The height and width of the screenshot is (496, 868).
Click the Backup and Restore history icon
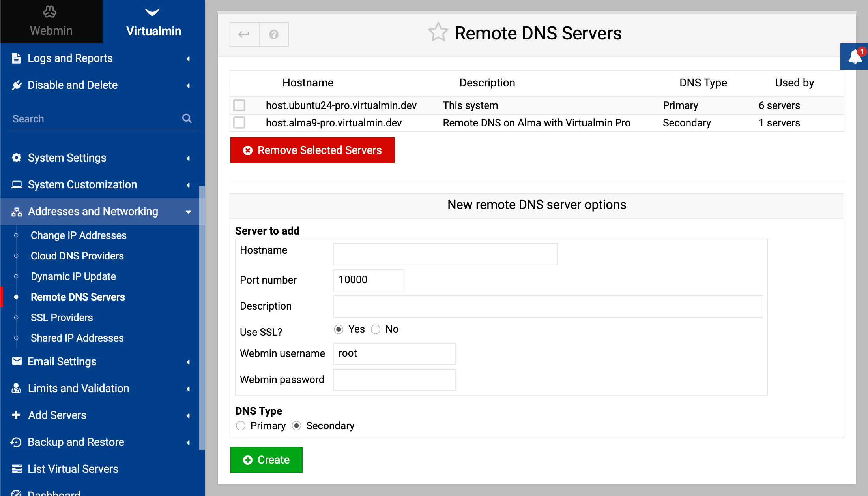point(16,442)
